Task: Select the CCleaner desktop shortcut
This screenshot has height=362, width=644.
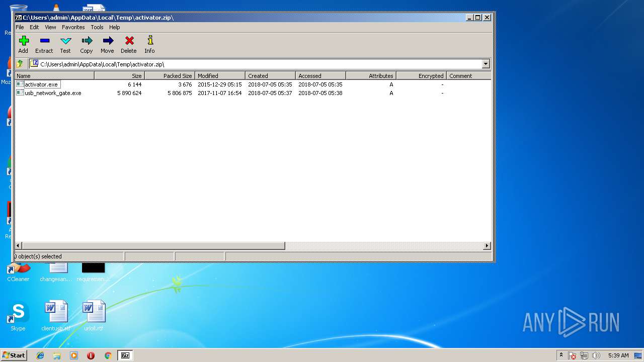Action: (x=18, y=272)
